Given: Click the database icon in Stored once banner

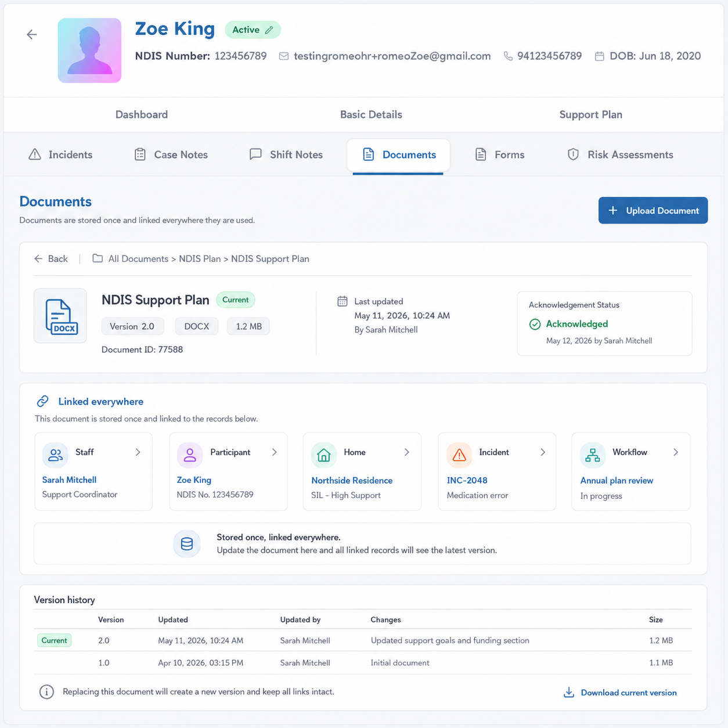Looking at the screenshot, I should pyautogui.click(x=187, y=544).
